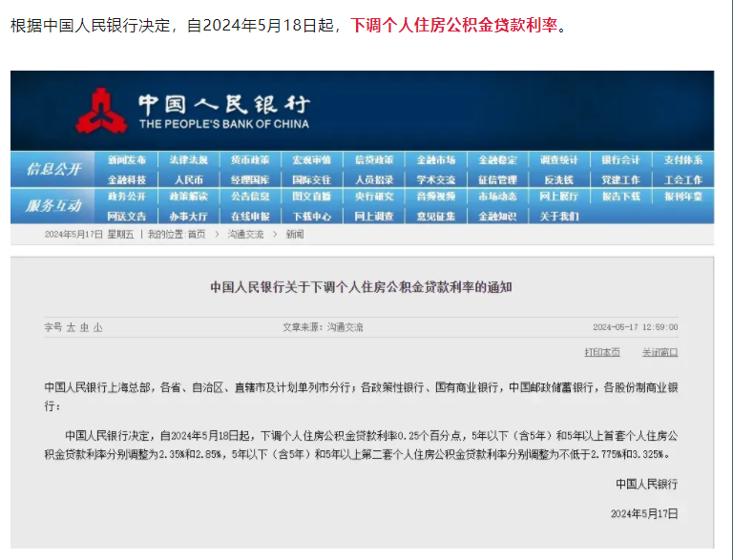Visit the 报刊年鉴 navigation link

tap(683, 197)
